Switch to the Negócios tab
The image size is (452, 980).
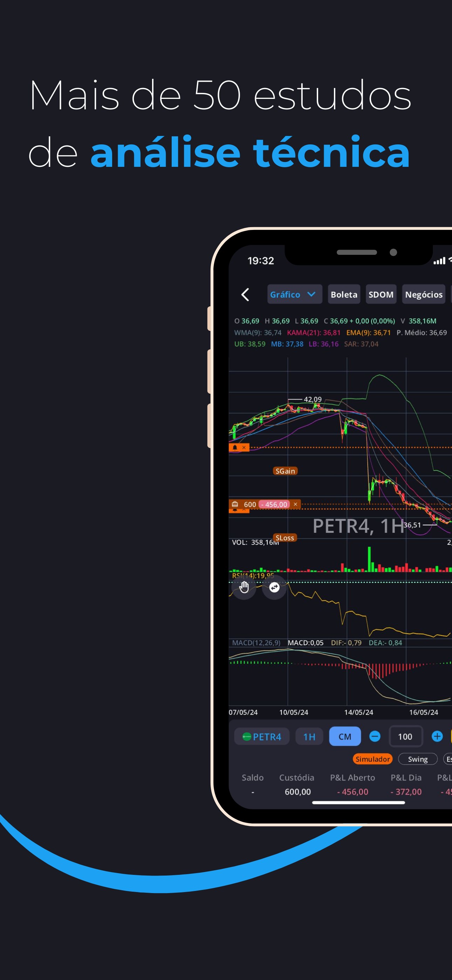coord(424,294)
